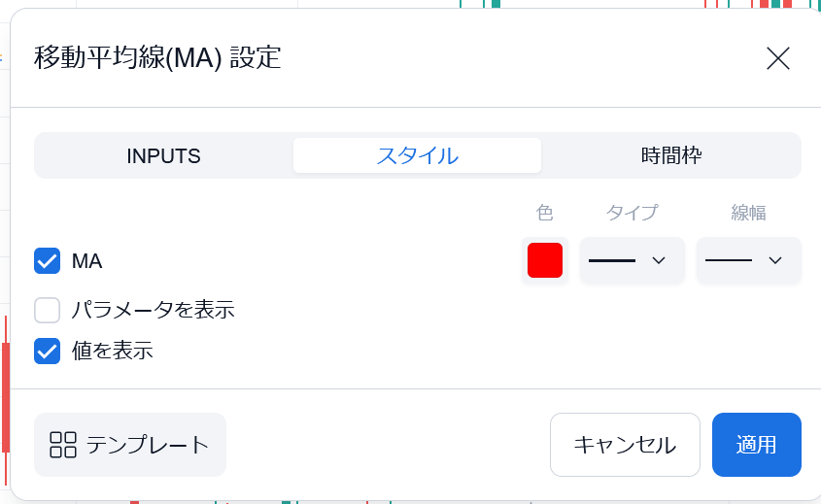Screen dimensions: 821x504
Task: Open the red MA color swatch
Action: pyautogui.click(x=545, y=260)
